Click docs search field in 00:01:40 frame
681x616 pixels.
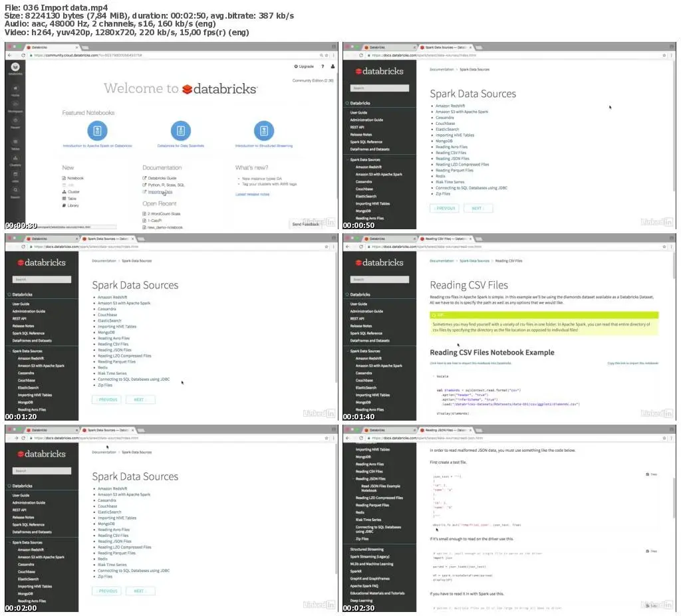(x=380, y=280)
